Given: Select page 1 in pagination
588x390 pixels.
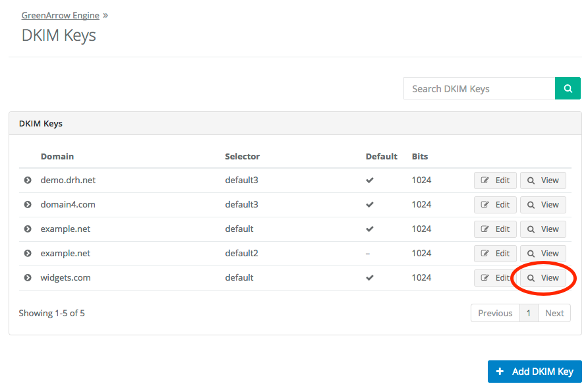Looking at the screenshot, I should (x=528, y=313).
